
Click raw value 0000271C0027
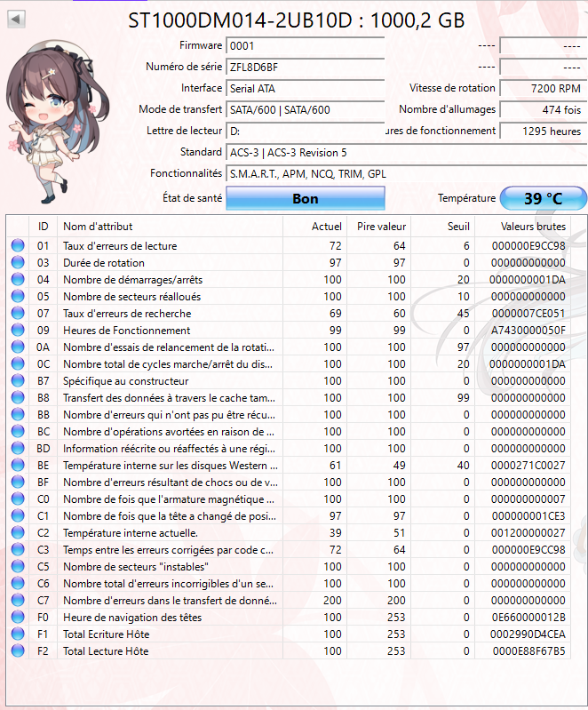pos(528,466)
